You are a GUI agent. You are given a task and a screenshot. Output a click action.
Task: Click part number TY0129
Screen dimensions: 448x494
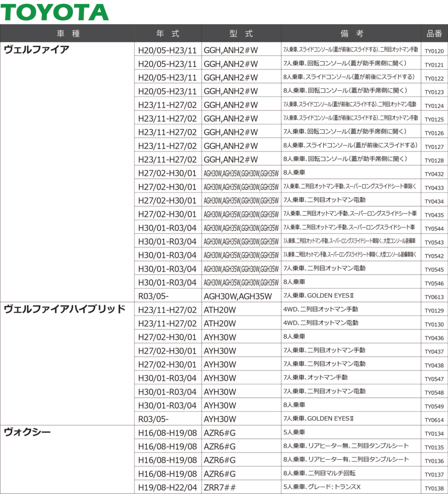tap(434, 311)
